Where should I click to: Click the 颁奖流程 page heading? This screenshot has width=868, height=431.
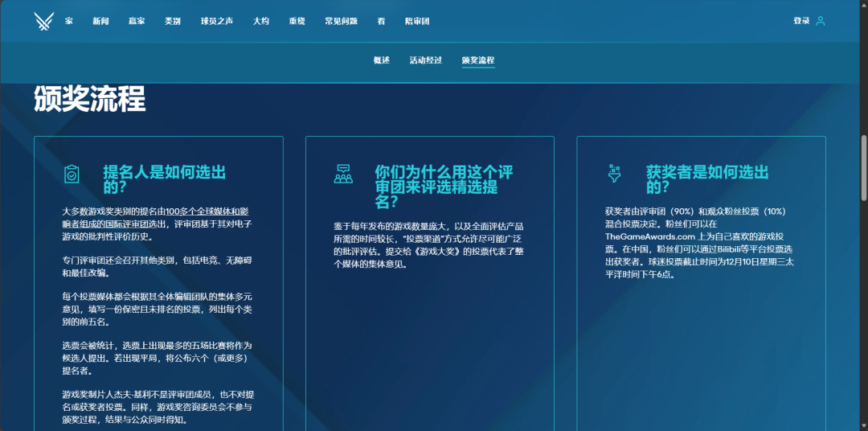coord(90,100)
